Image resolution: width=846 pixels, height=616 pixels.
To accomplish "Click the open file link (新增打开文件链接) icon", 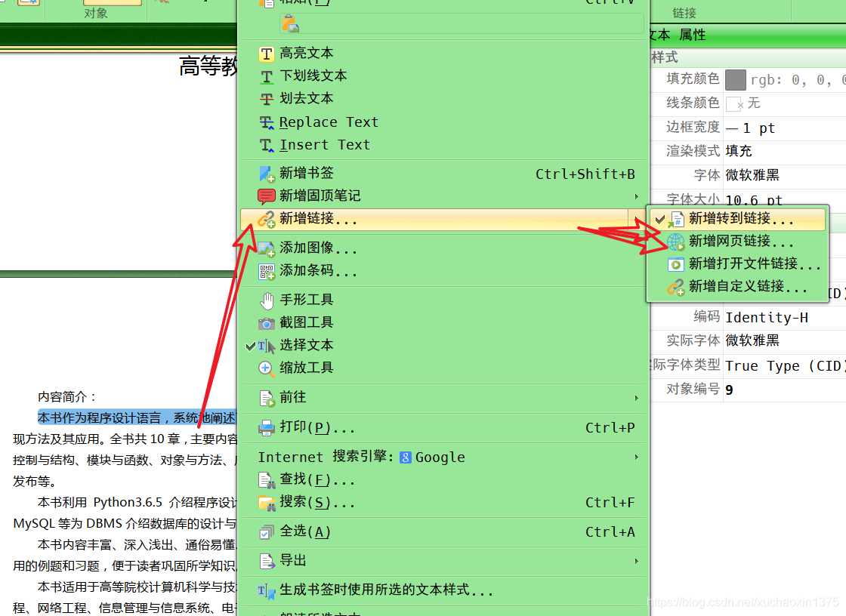I will point(675,264).
